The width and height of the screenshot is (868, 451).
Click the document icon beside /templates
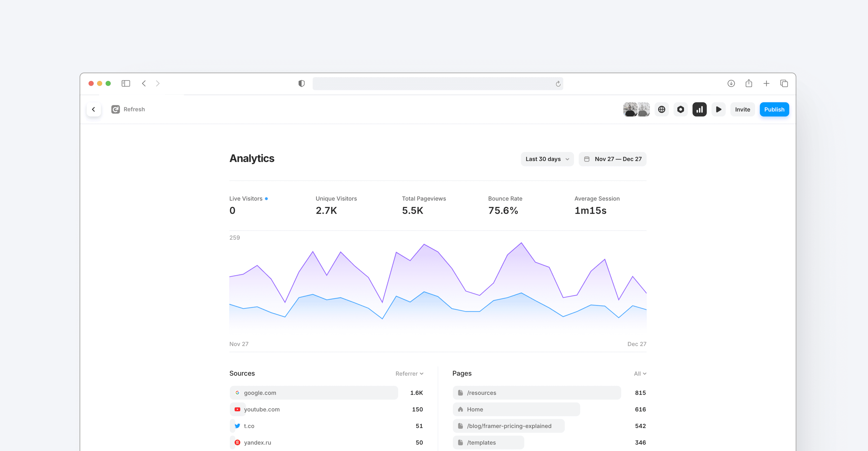(x=460, y=443)
